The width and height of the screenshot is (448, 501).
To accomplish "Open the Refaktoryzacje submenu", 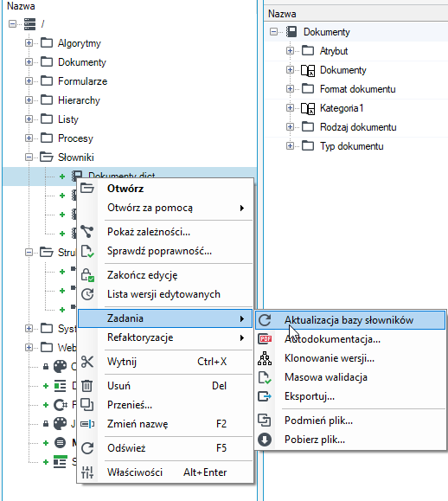I will (x=165, y=337).
